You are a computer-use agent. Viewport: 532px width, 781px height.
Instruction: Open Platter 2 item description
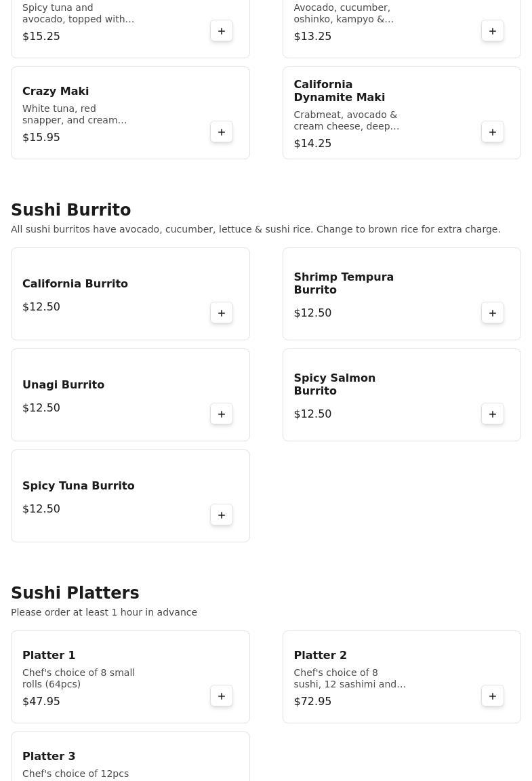pyautogui.click(x=350, y=679)
